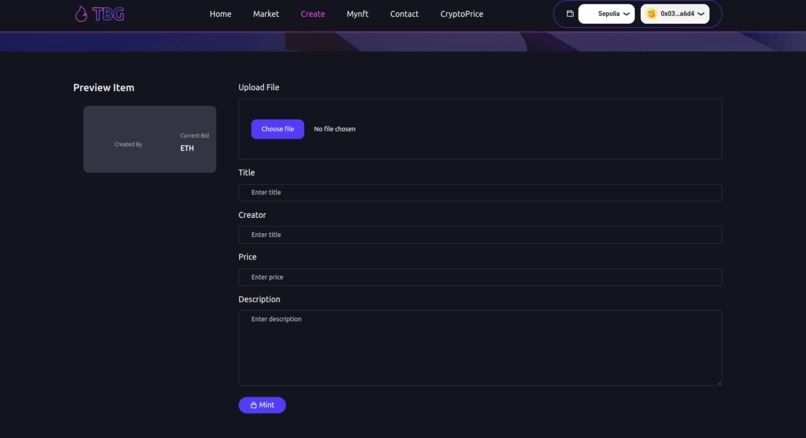This screenshot has height=438, width=806.
Task: Click the 'Current Bid' label in preview
Action: click(x=194, y=136)
